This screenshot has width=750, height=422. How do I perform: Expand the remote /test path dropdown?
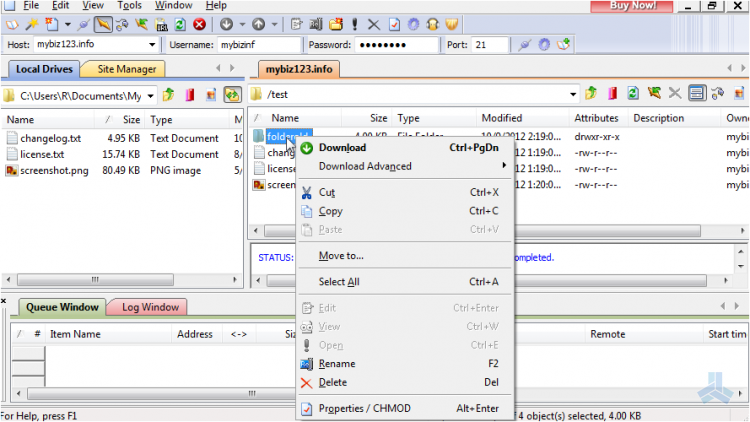click(571, 94)
